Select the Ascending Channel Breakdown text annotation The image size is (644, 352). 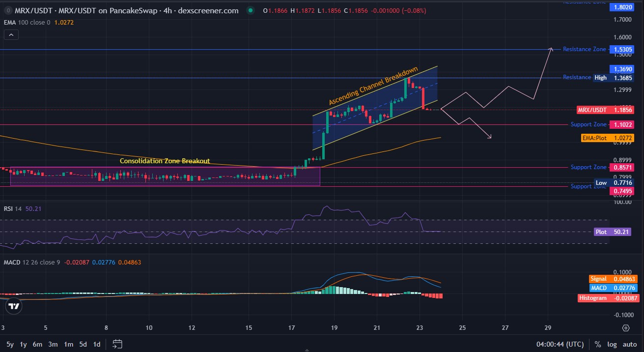pos(373,86)
